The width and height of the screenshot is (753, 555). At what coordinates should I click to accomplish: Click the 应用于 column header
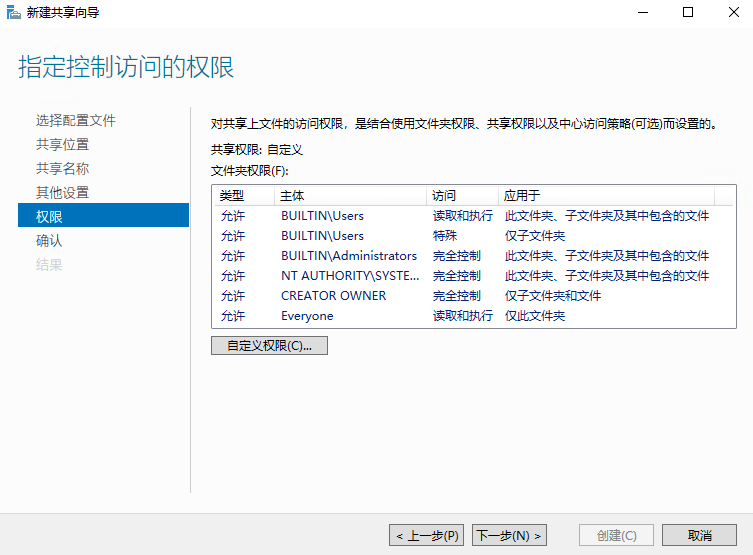pos(522,196)
